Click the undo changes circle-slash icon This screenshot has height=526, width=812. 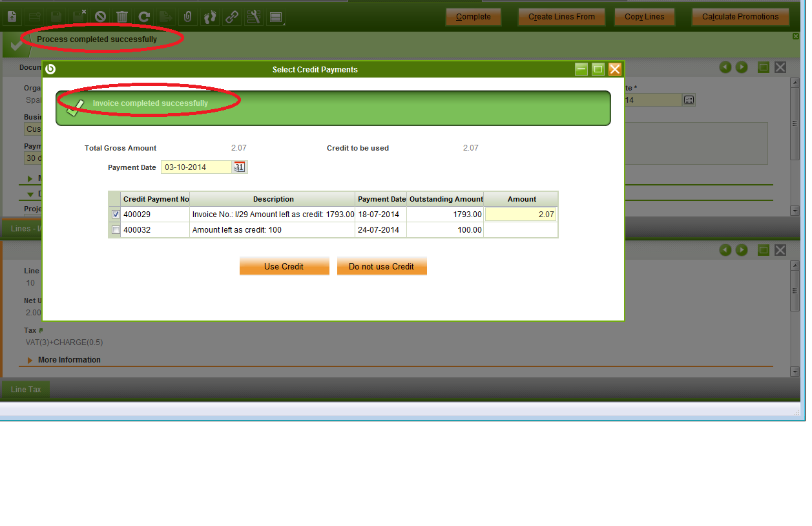coord(100,17)
